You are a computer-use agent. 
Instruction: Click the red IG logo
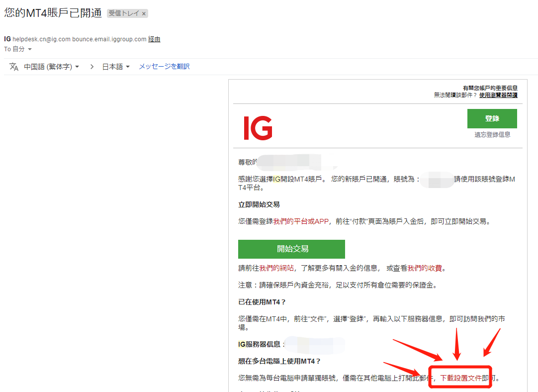coord(258,128)
